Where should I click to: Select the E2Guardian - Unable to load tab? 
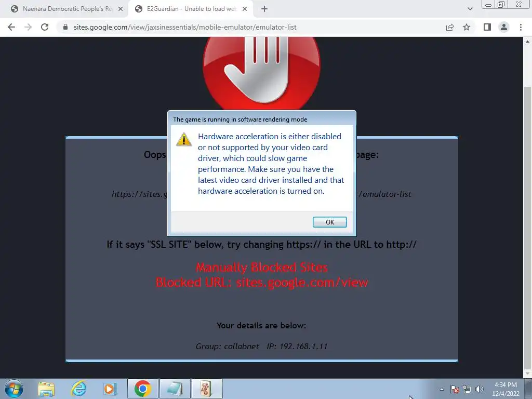pos(191,9)
